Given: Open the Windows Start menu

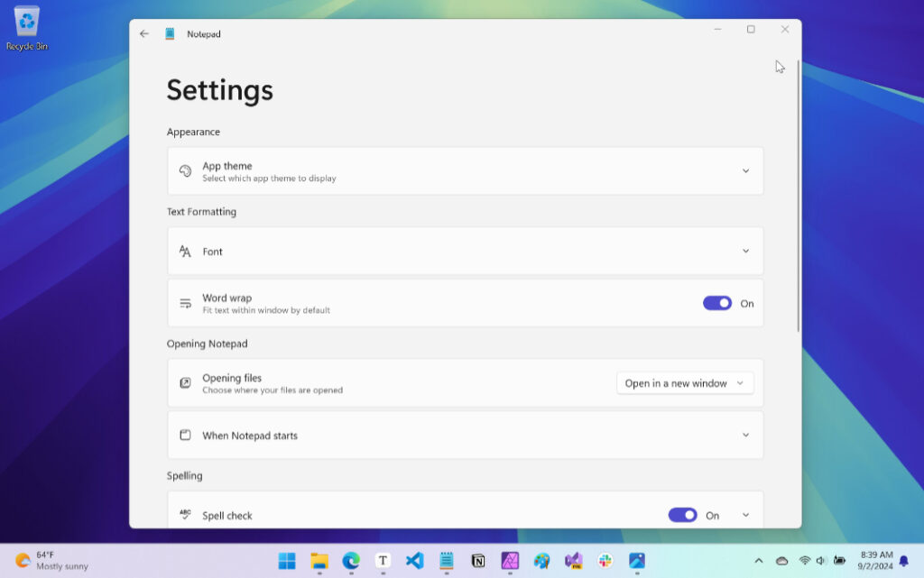Looking at the screenshot, I should point(287,560).
